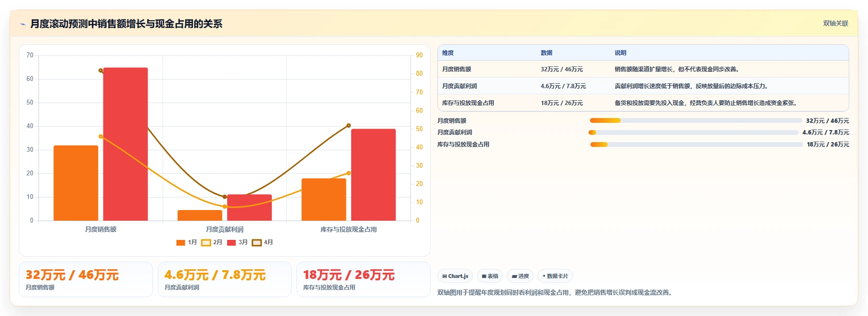This screenshot has height=316, width=868.
Task: Click the 数据卡片 tag chip
Action: (555, 276)
